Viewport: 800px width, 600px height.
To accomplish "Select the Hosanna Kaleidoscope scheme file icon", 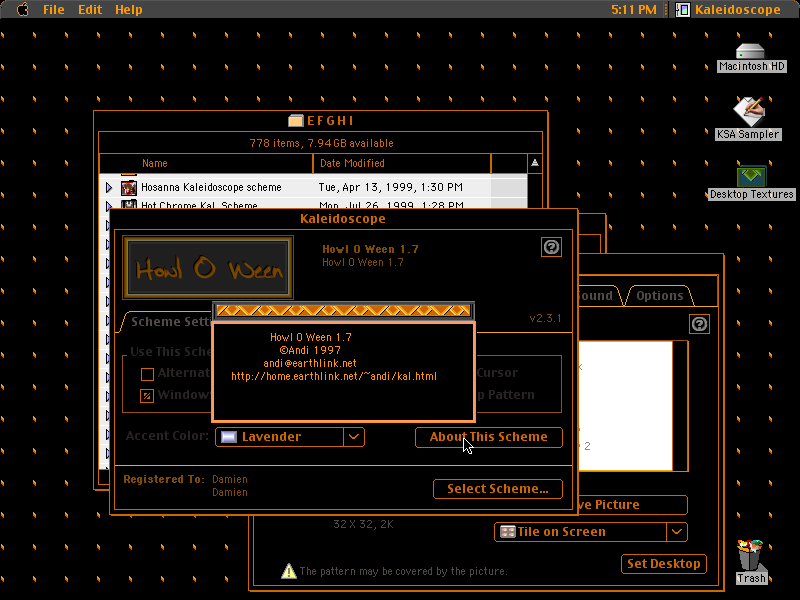I will point(129,187).
